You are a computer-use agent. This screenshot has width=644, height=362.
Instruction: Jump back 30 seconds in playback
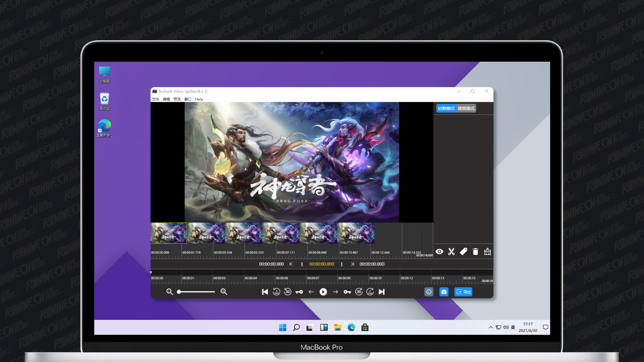287,292
